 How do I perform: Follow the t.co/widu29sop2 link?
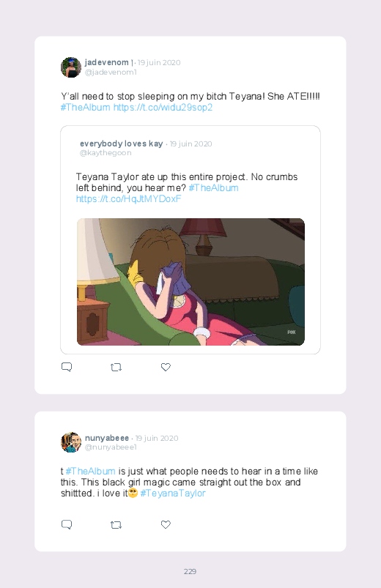coord(163,107)
